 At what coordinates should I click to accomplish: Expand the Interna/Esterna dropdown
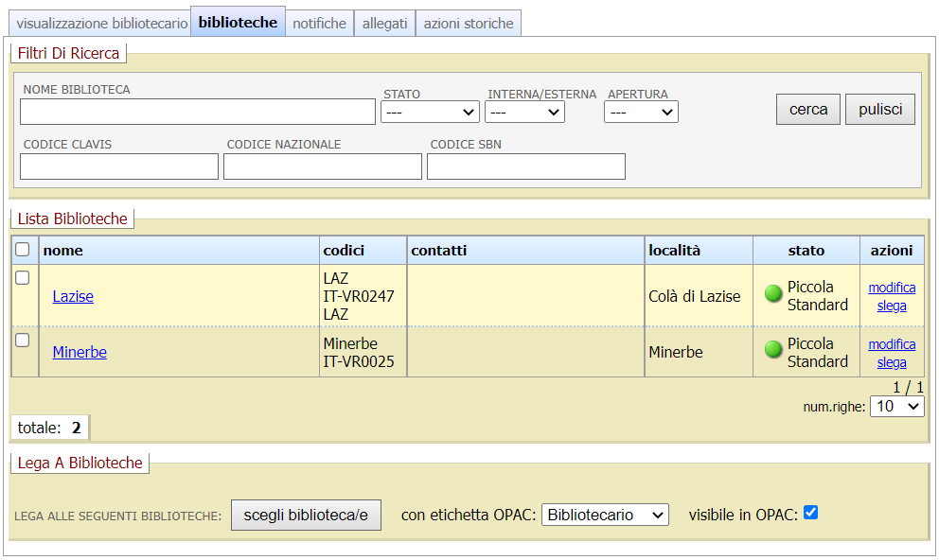tap(524, 112)
